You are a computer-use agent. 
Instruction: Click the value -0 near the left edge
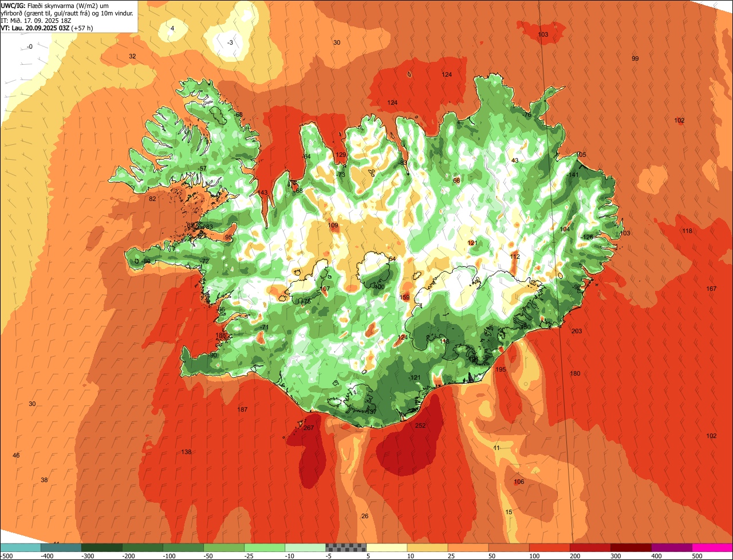tap(30, 47)
